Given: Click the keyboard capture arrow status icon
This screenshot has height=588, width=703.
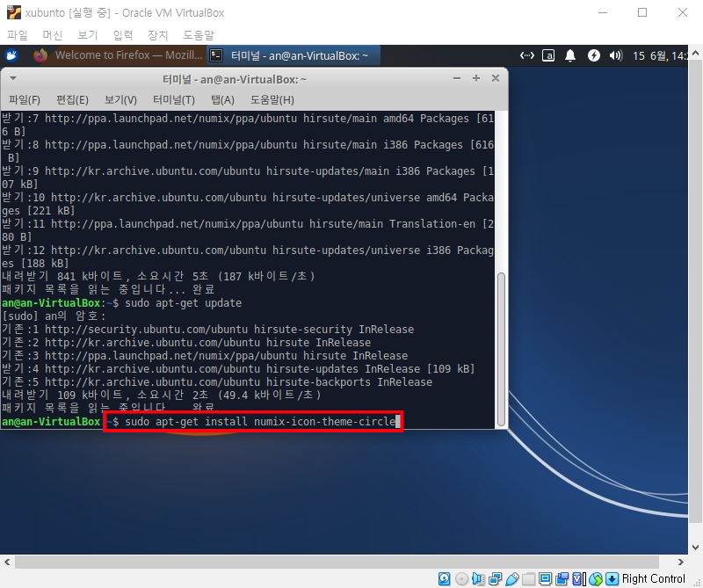Looking at the screenshot, I should [612, 578].
